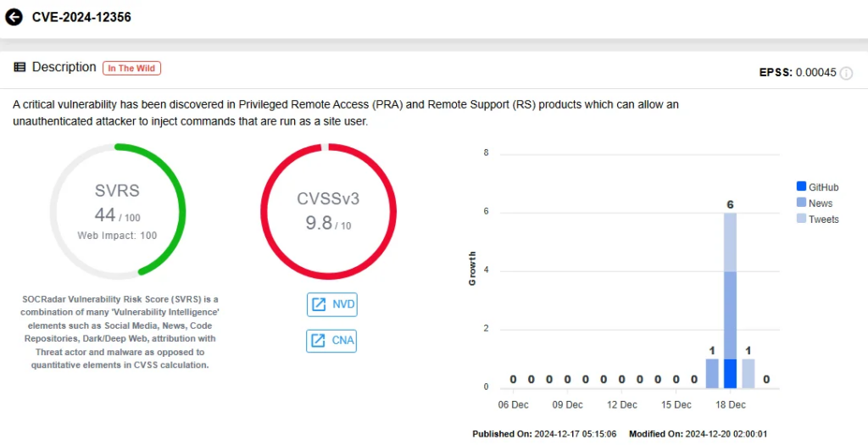Click the In The Wild badge
The width and height of the screenshot is (868, 445).
pos(131,68)
